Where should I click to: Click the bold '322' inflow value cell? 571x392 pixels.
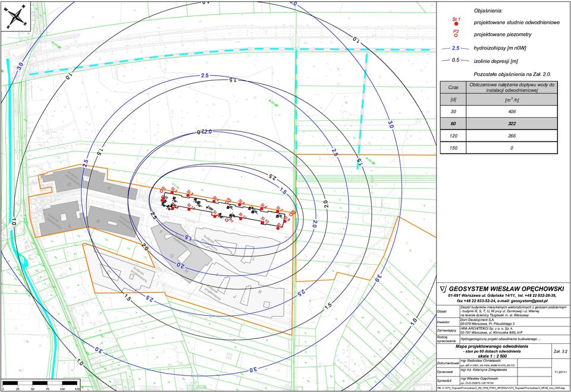(512, 124)
